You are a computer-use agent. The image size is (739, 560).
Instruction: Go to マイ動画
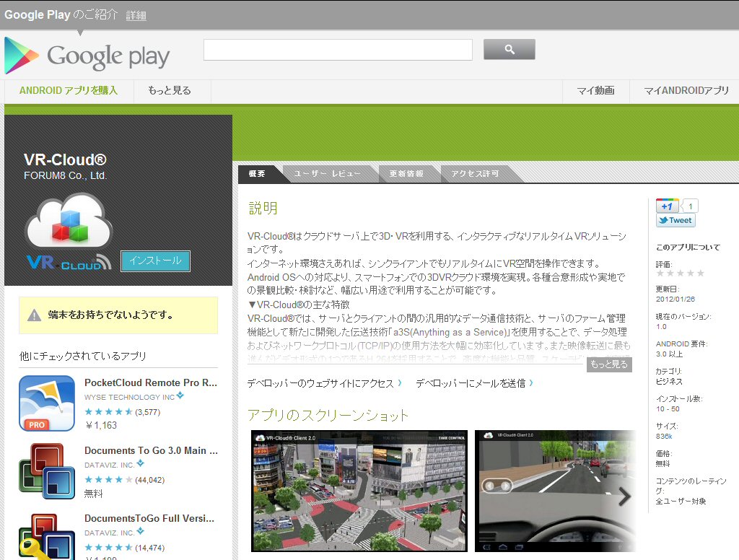(595, 90)
